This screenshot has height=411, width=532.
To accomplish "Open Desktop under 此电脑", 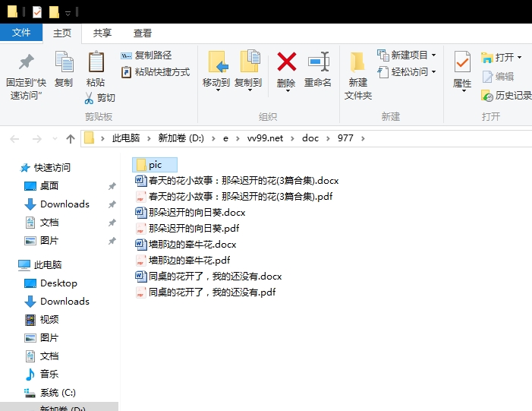I will pyautogui.click(x=51, y=283).
